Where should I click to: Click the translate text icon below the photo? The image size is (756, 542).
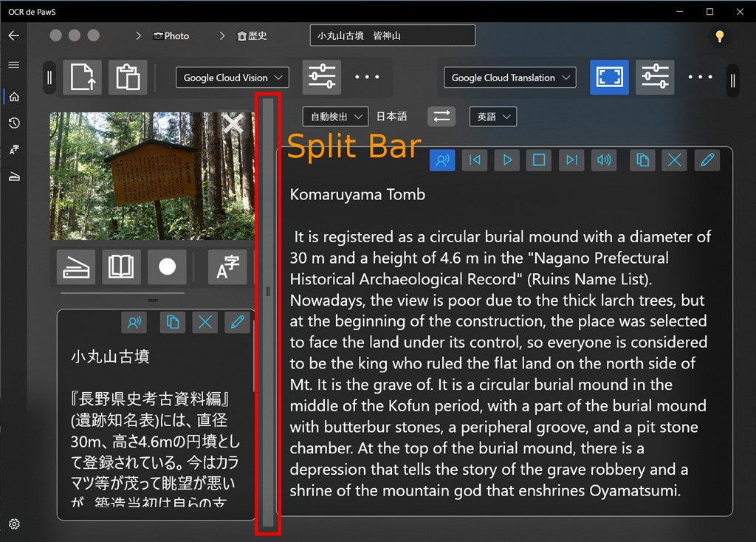click(x=227, y=267)
